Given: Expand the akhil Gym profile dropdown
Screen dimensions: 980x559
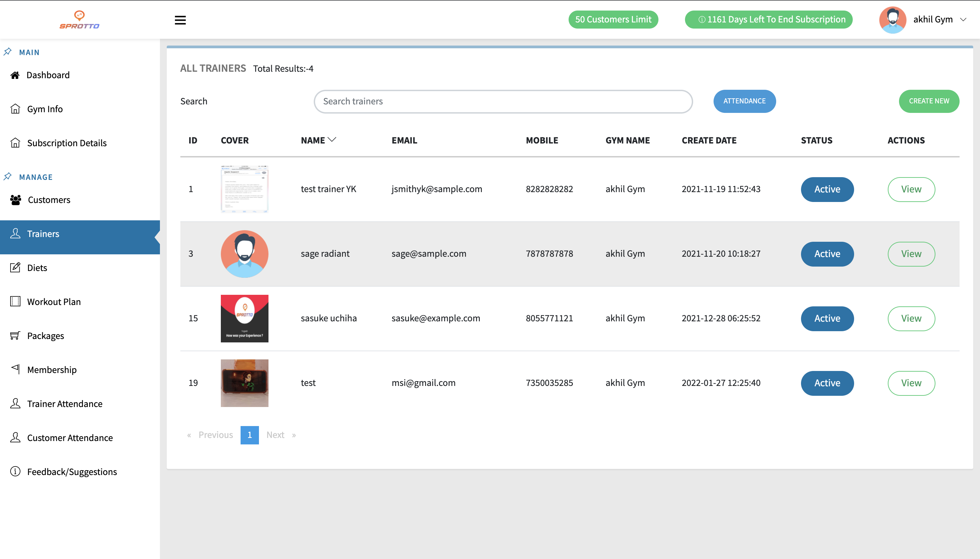Looking at the screenshot, I should (963, 20).
